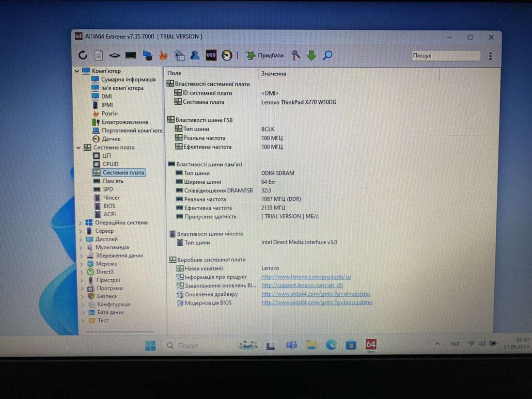Open the drvupdates aida64 link
532x399 pixels.
click(316, 294)
